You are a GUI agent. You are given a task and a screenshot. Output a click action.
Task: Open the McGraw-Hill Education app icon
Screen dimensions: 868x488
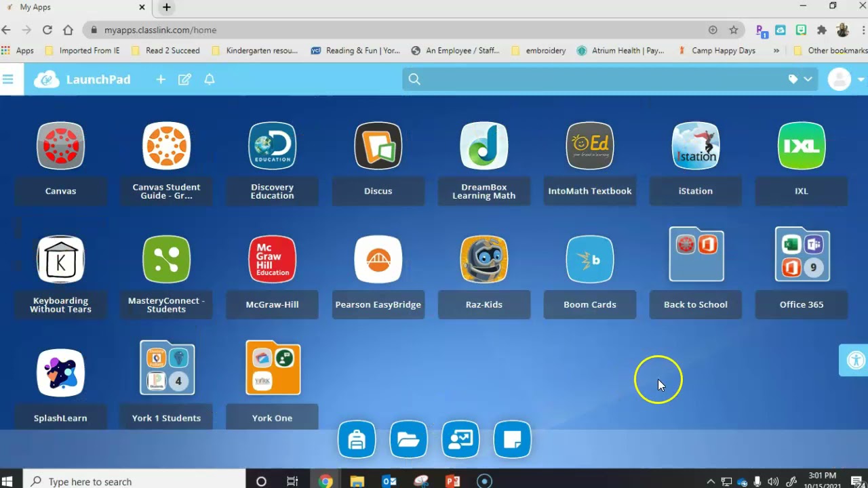click(x=272, y=260)
